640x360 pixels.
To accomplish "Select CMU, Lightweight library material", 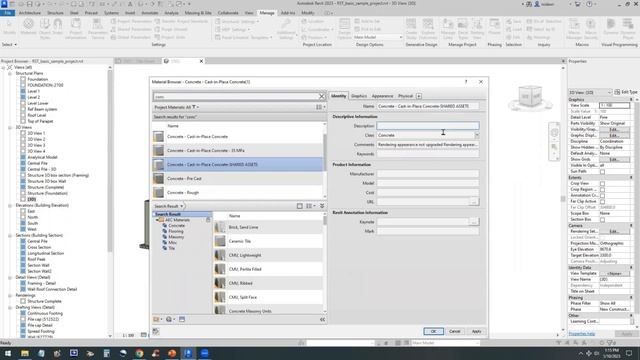I will click(269, 255).
